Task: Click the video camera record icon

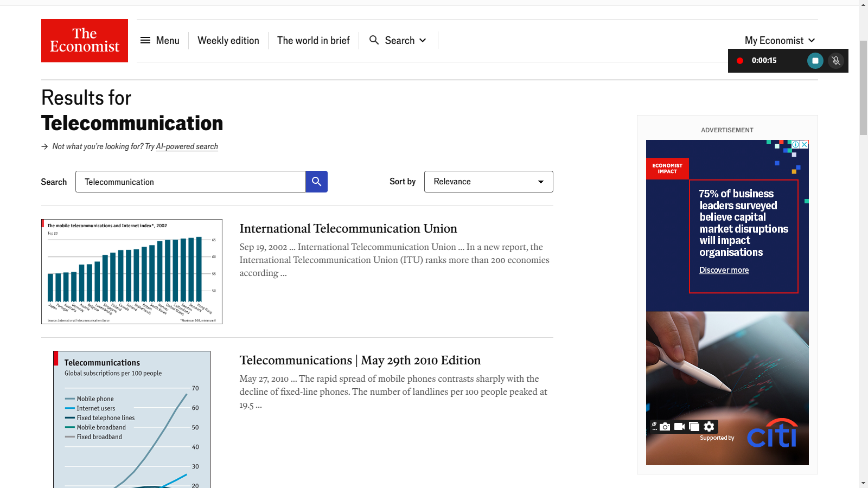Action: point(679,427)
